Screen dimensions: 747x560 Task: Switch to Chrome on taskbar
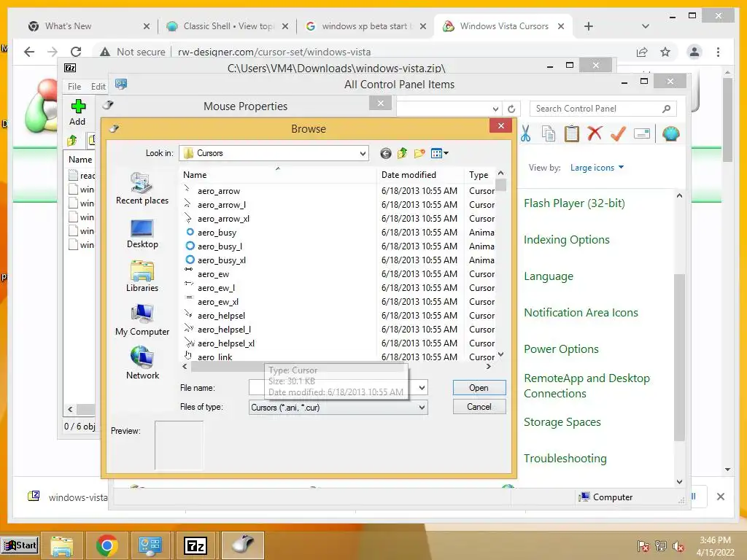tap(107, 545)
